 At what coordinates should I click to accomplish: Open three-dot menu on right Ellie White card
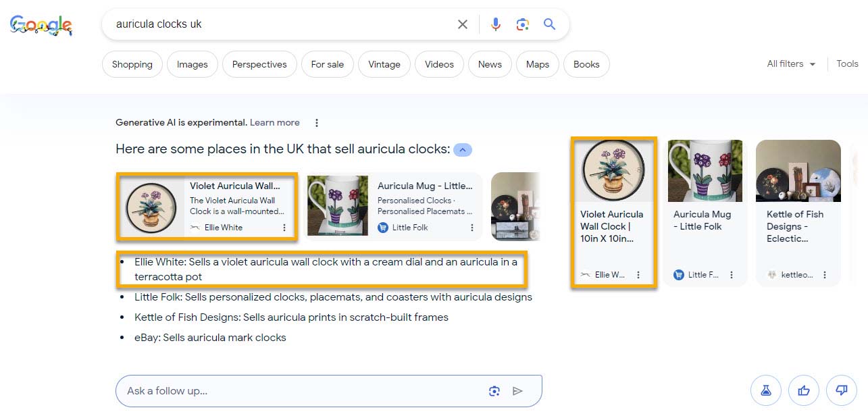(638, 275)
